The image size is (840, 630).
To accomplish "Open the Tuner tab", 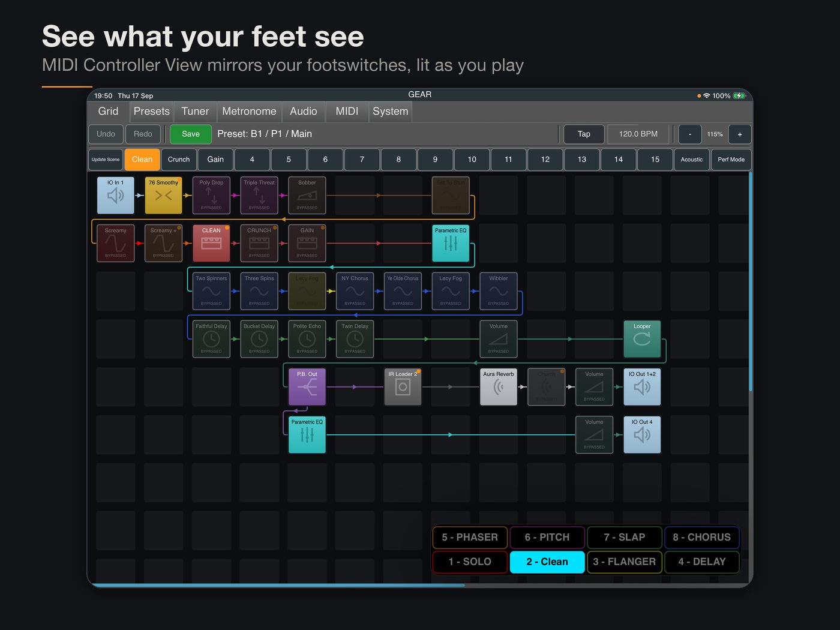I will [196, 112].
